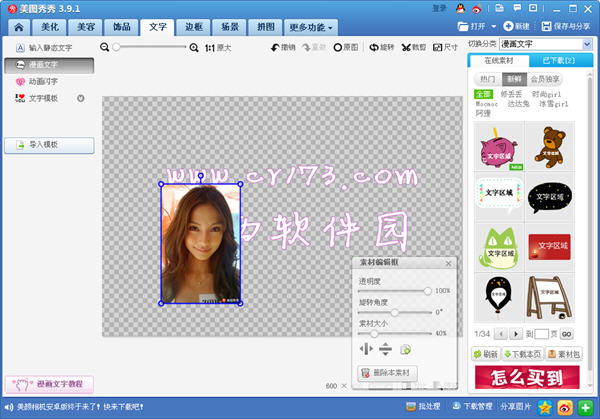Click the 旋转 rotate tool
Image resolution: width=600 pixels, height=419 pixels.
382,47
